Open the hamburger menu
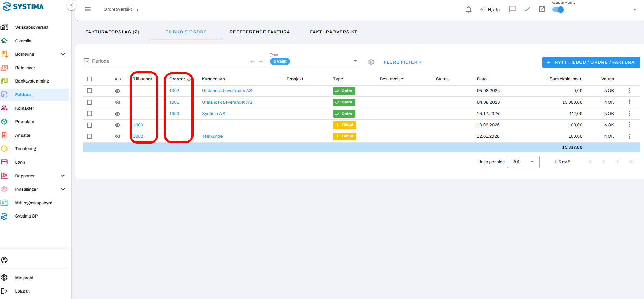This screenshot has width=644, height=299. (88, 9)
